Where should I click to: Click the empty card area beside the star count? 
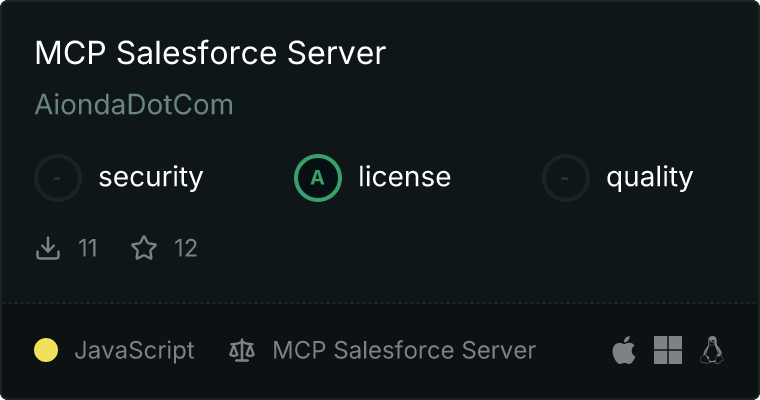[450, 248]
